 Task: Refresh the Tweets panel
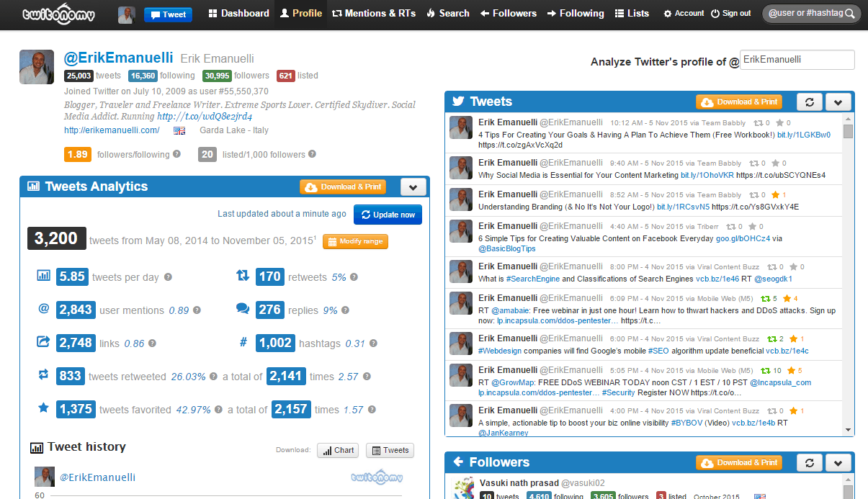point(809,102)
